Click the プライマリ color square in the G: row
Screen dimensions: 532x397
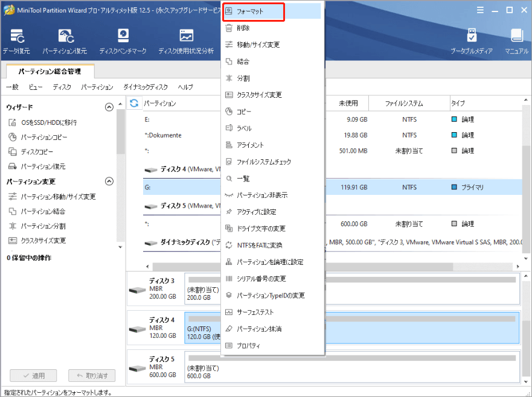[454, 187]
